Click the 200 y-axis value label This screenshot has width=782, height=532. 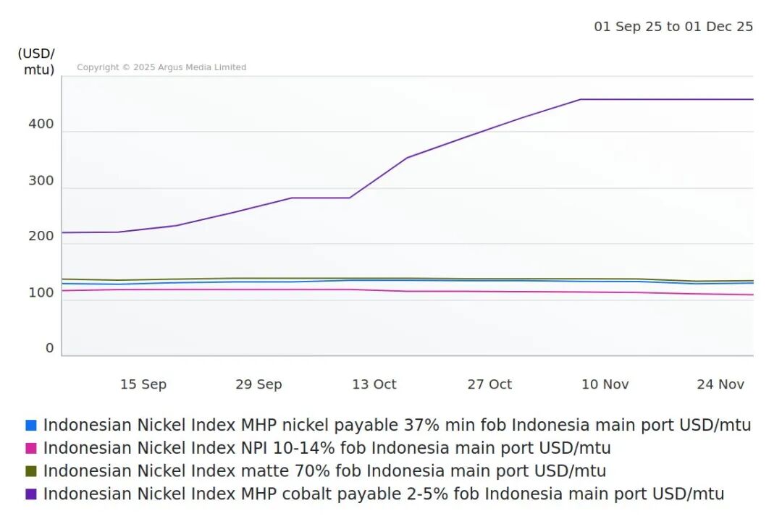pyautogui.click(x=41, y=237)
